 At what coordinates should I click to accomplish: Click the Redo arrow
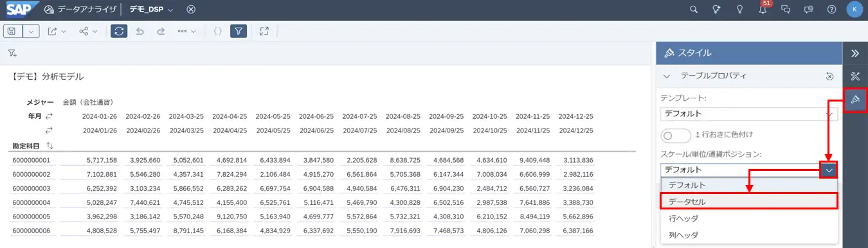point(161,31)
